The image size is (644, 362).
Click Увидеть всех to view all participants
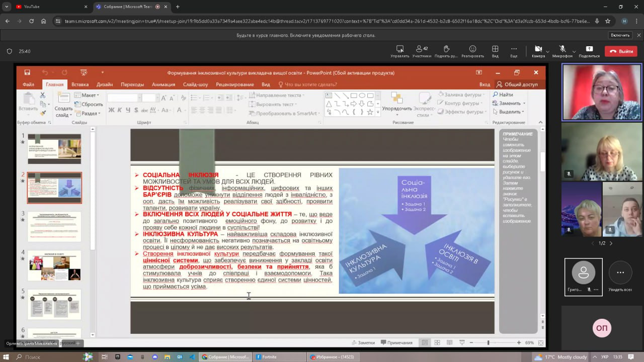[x=620, y=277]
